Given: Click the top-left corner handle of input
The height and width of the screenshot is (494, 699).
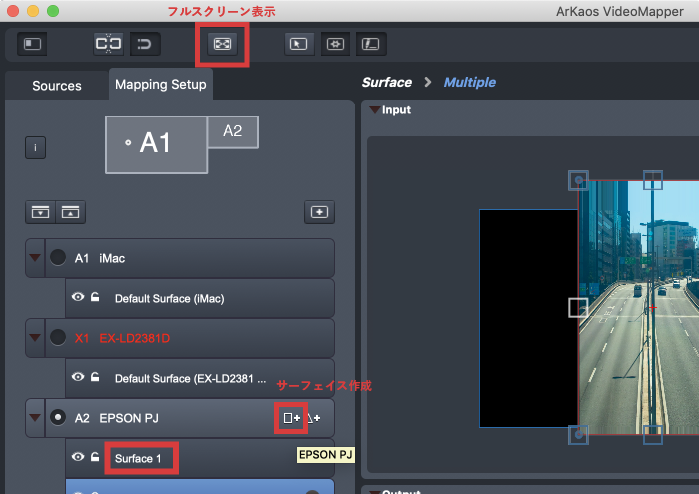Looking at the screenshot, I should (x=579, y=180).
